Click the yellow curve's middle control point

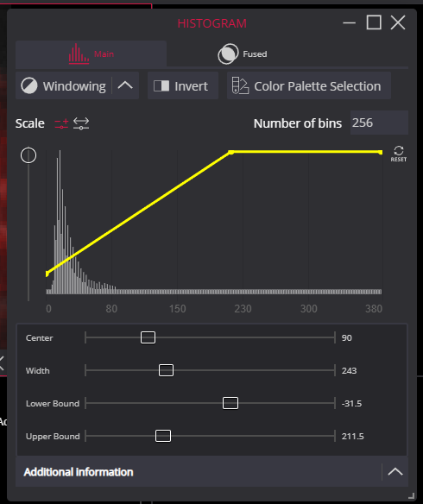[230, 152]
